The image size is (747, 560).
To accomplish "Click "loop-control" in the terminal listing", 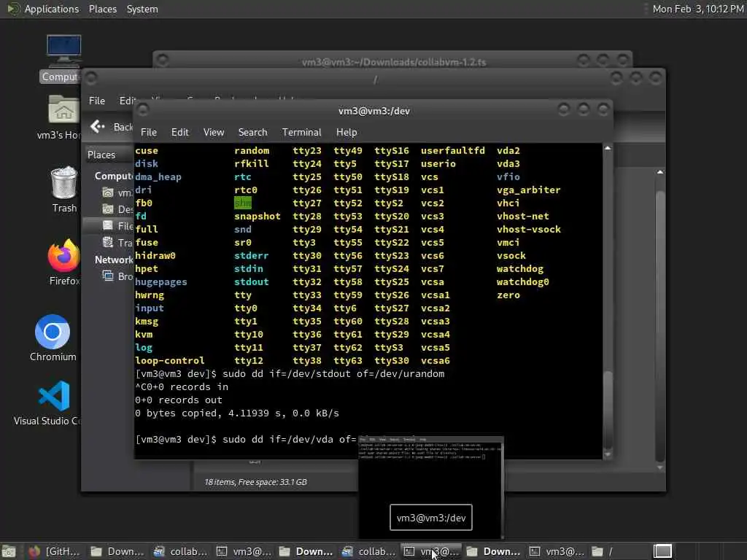I will [169, 360].
